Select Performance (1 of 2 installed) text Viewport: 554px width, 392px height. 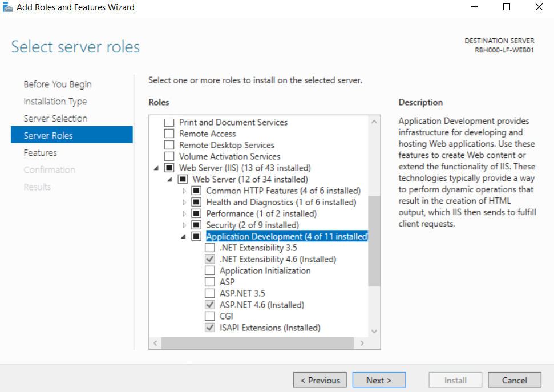(261, 213)
